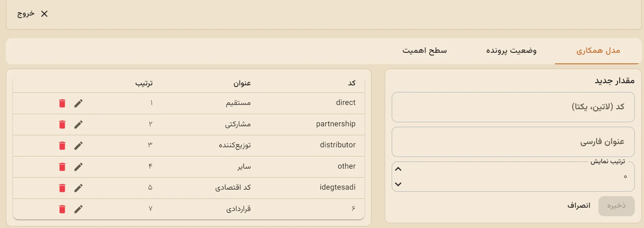Edit the 'distributor' row
The image size is (644, 228).
(x=79, y=145)
